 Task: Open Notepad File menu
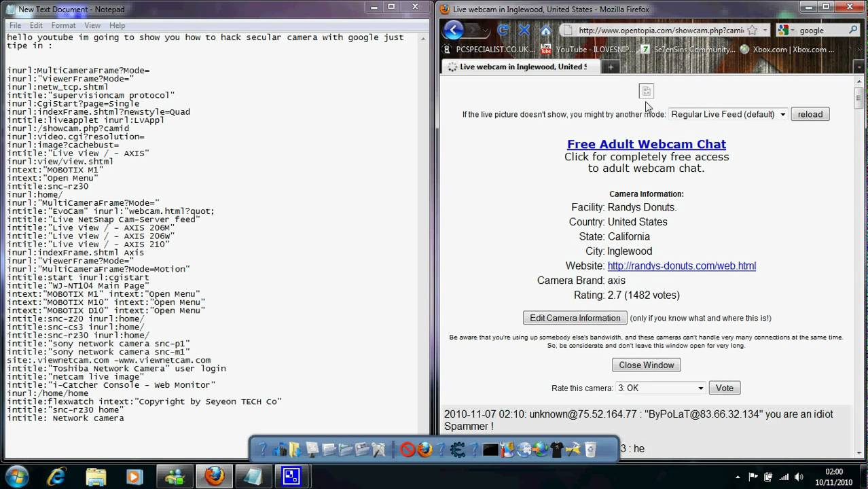pos(14,25)
